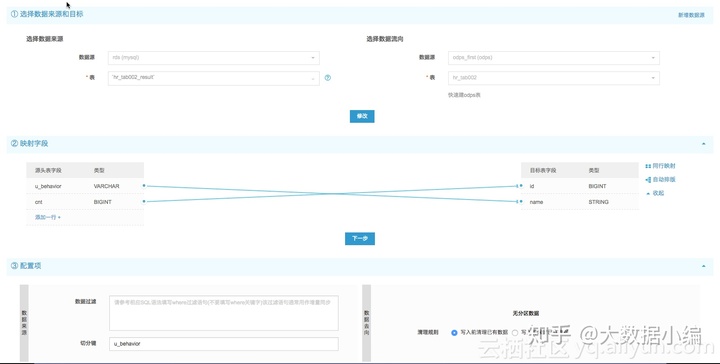Click the 新增数据源 link
The width and height of the screenshot is (720, 364).
point(691,15)
